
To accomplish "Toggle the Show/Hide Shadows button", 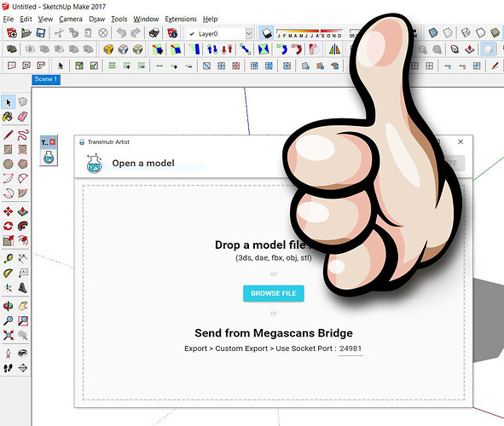I will [266, 33].
